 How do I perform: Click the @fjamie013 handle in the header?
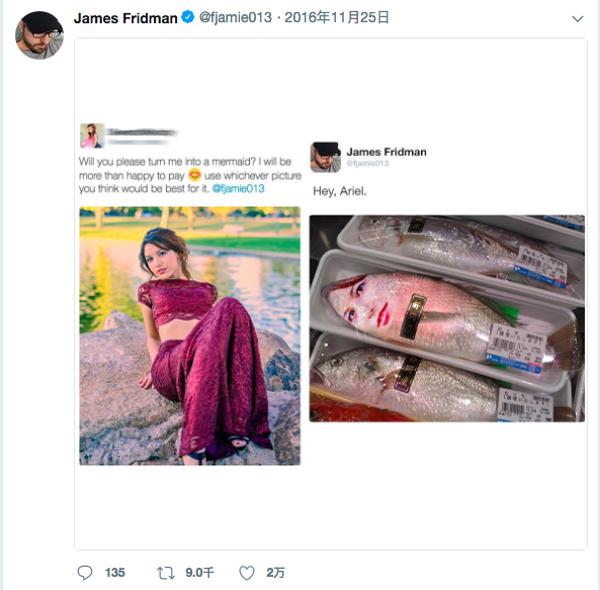pyautogui.click(x=235, y=18)
